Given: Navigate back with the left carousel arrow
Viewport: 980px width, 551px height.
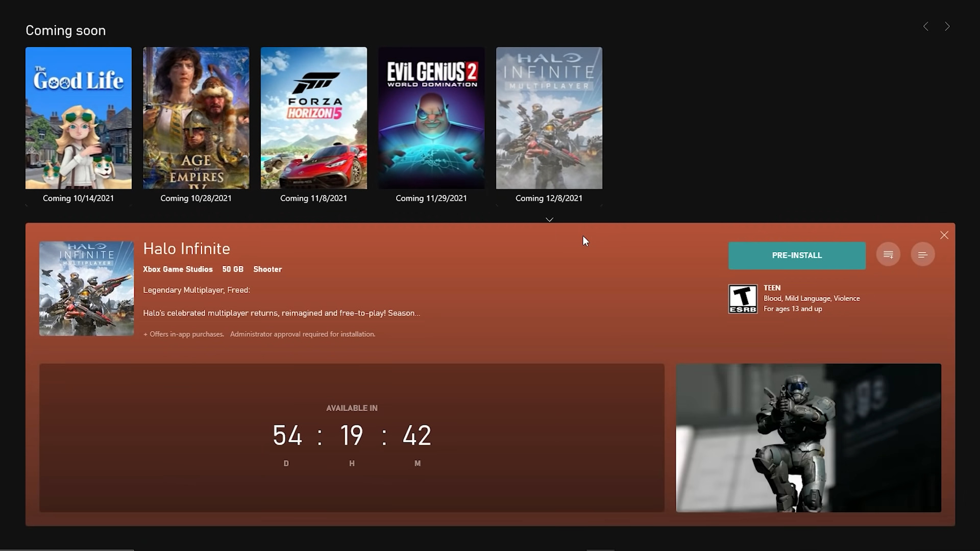Looking at the screenshot, I should (x=926, y=26).
